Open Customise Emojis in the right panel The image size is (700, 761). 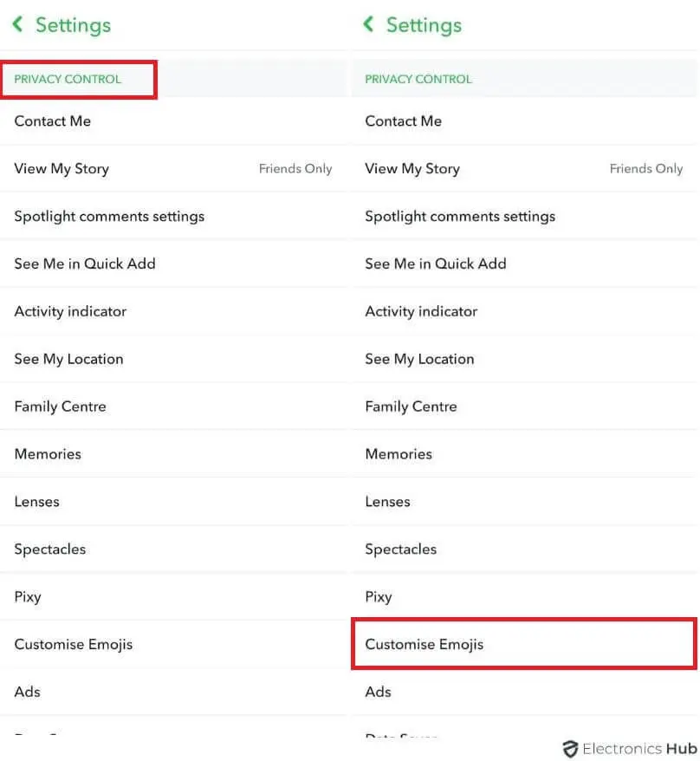click(524, 644)
